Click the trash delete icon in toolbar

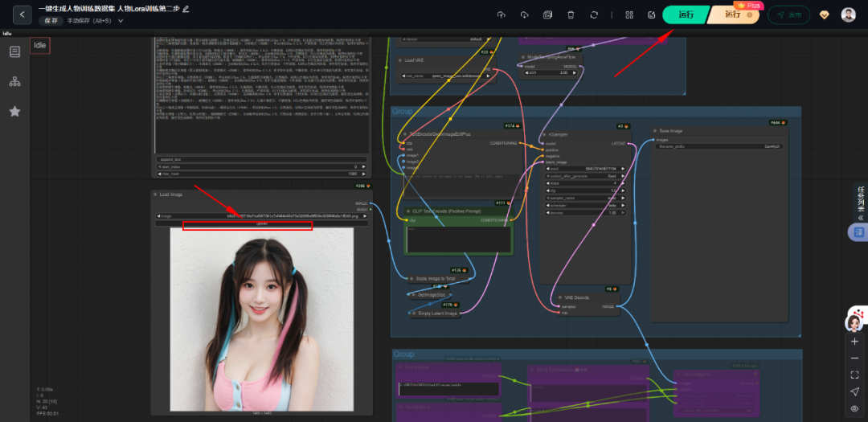click(x=571, y=15)
